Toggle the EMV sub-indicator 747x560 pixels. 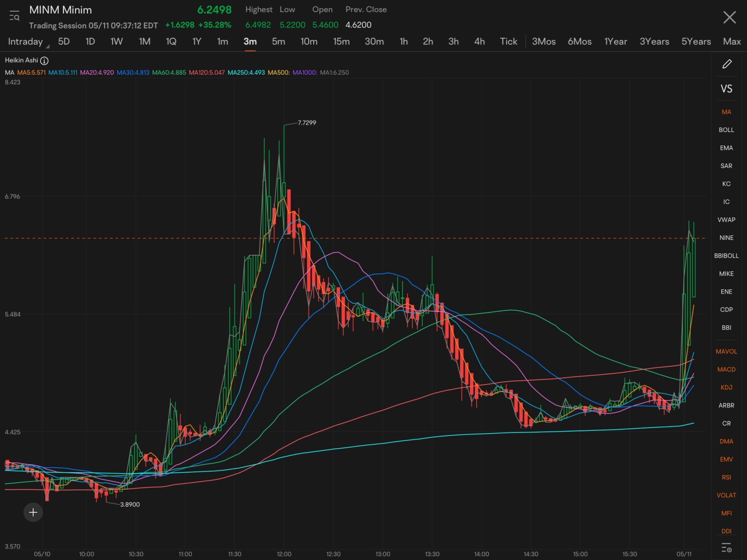point(726,459)
